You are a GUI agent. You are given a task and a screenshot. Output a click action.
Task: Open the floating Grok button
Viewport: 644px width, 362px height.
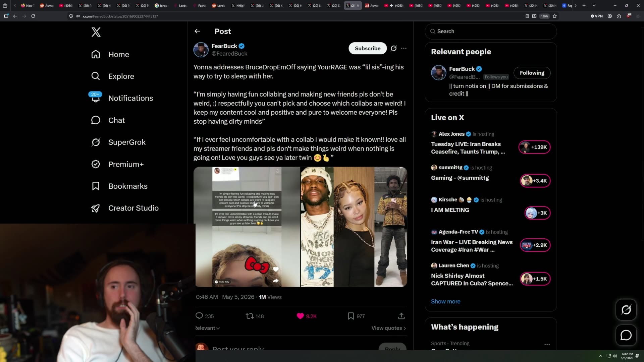626,310
